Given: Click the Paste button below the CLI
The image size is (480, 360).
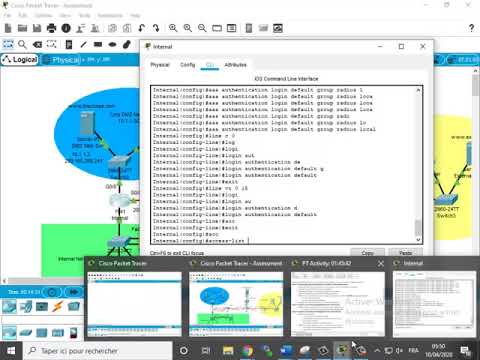Looking at the screenshot, I should pyautogui.click(x=405, y=253).
